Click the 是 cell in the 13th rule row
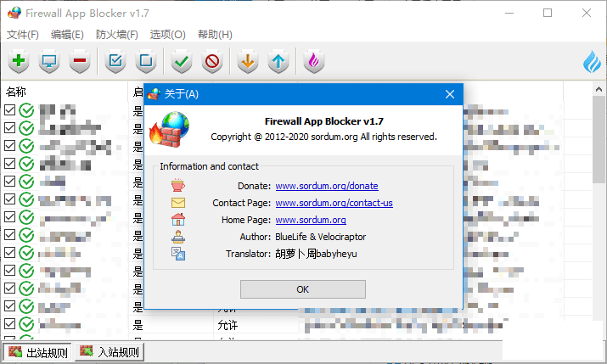The image size is (607, 364). 138,325
